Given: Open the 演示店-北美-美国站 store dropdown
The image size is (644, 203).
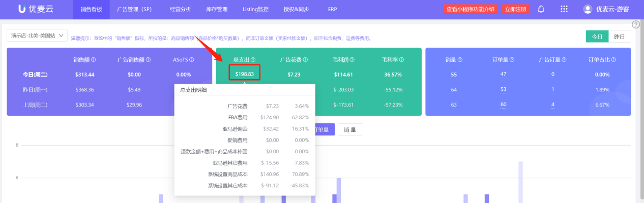Looking at the screenshot, I should 37,36.
